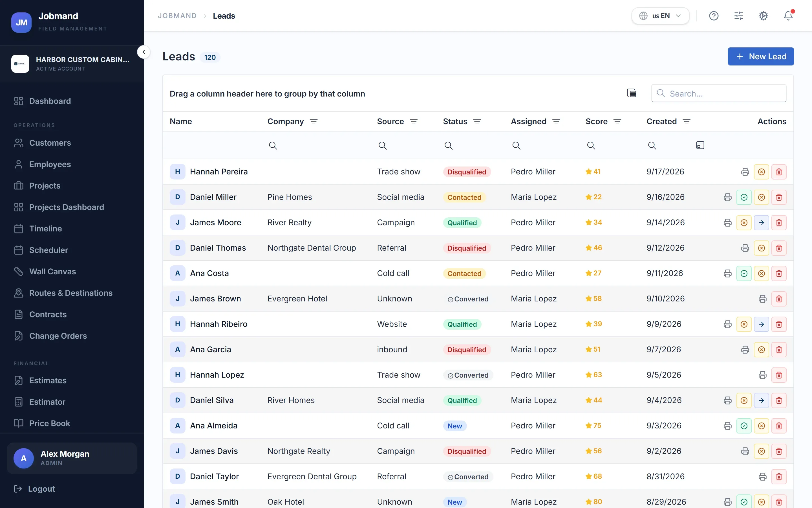812x508 pixels.
Task: Delete the James Davis lead
Action: [x=779, y=451]
